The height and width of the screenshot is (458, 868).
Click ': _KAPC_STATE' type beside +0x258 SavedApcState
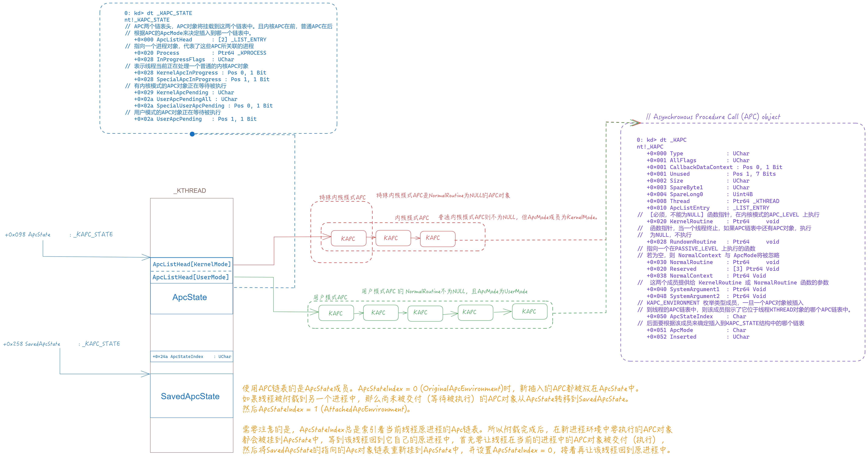[99, 344]
